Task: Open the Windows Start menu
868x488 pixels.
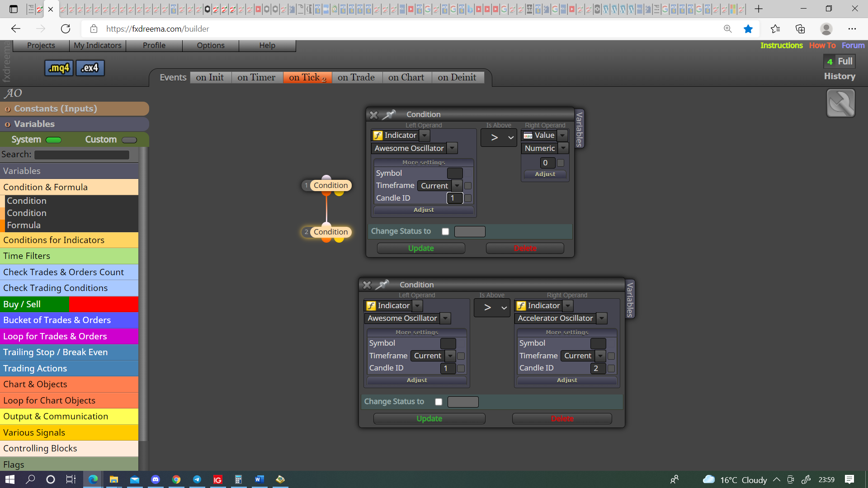Action: [10, 479]
